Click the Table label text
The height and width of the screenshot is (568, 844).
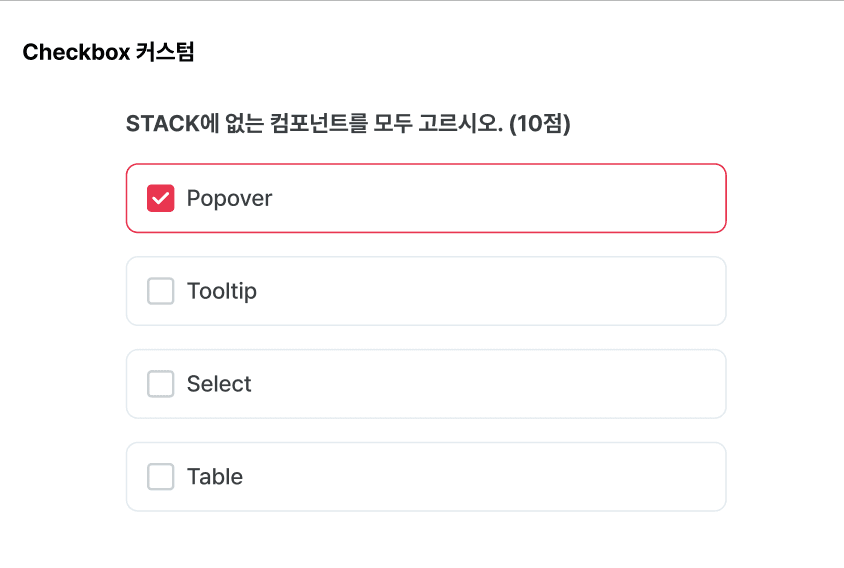215,476
